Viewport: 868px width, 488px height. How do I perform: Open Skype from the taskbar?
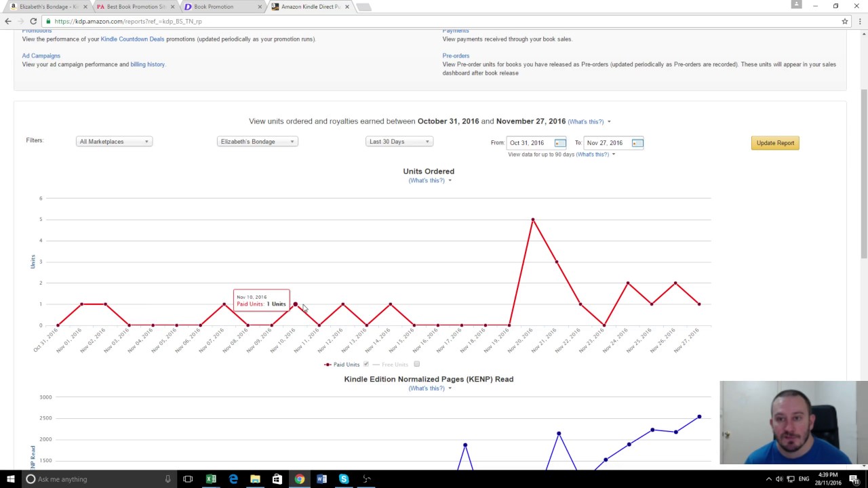(344, 479)
